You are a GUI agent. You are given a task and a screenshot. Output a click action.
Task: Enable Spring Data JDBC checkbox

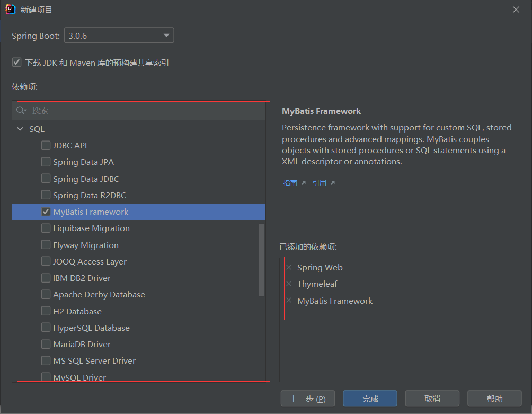(x=46, y=179)
